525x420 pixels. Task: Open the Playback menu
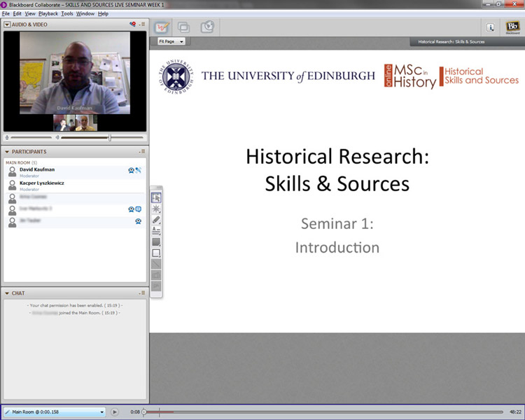click(48, 14)
